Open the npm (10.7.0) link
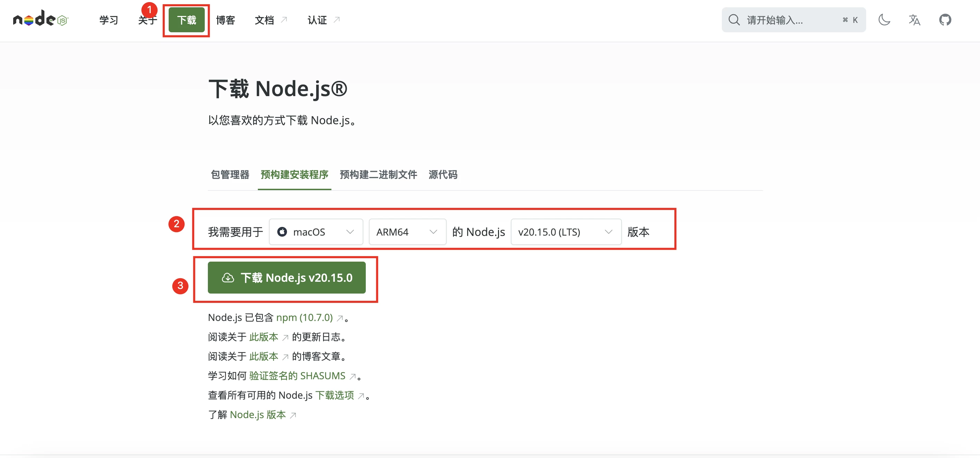 click(309, 317)
